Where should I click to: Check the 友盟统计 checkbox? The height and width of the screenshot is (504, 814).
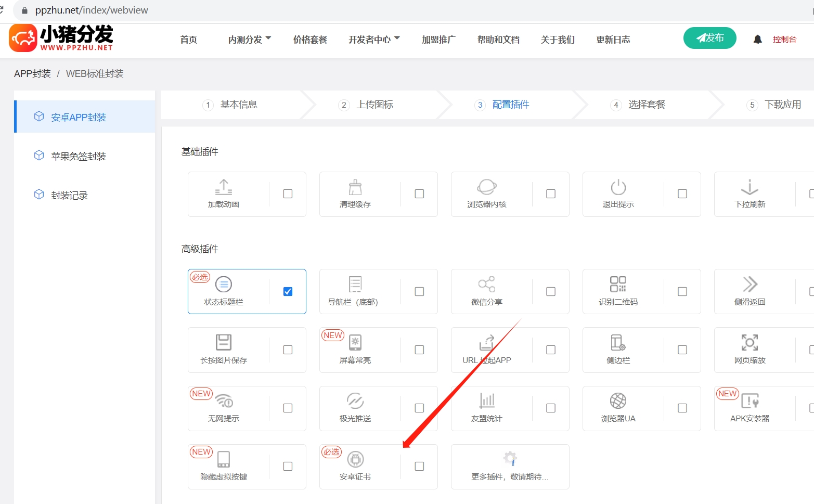tap(551, 408)
